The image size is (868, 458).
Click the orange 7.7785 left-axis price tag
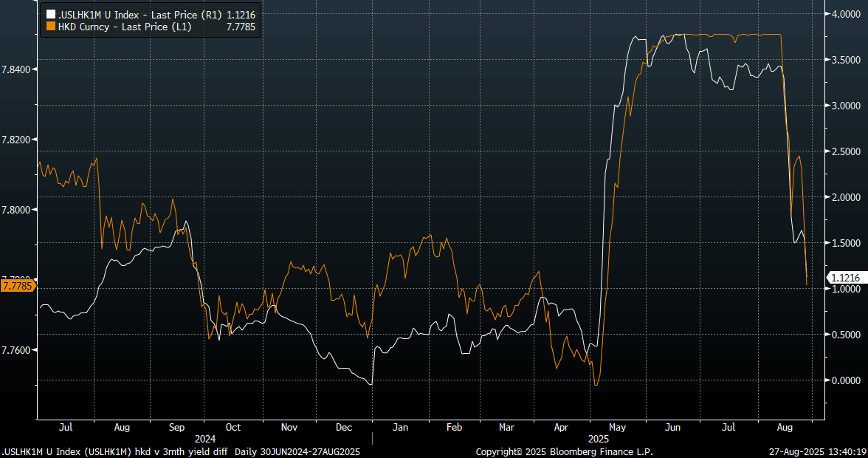[x=16, y=285]
